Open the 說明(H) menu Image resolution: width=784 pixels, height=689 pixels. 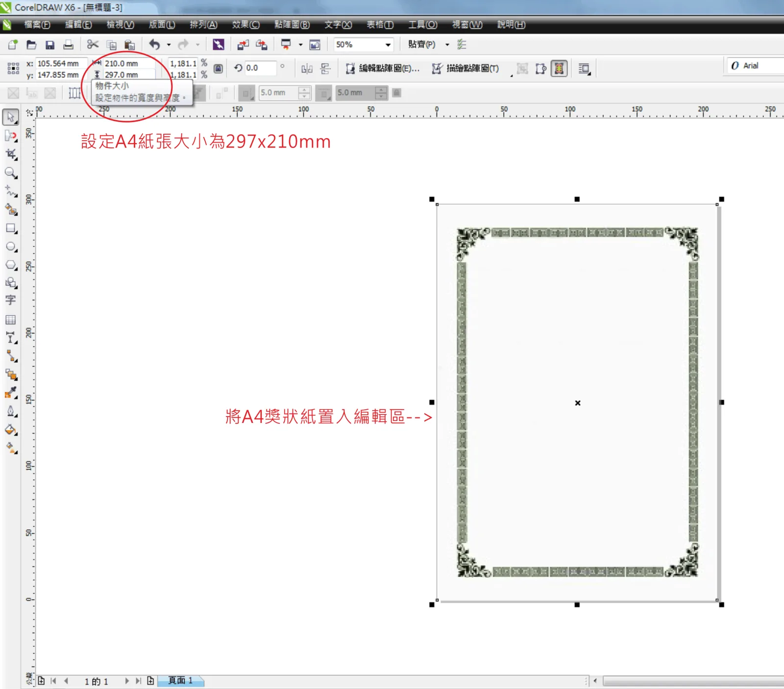click(511, 25)
